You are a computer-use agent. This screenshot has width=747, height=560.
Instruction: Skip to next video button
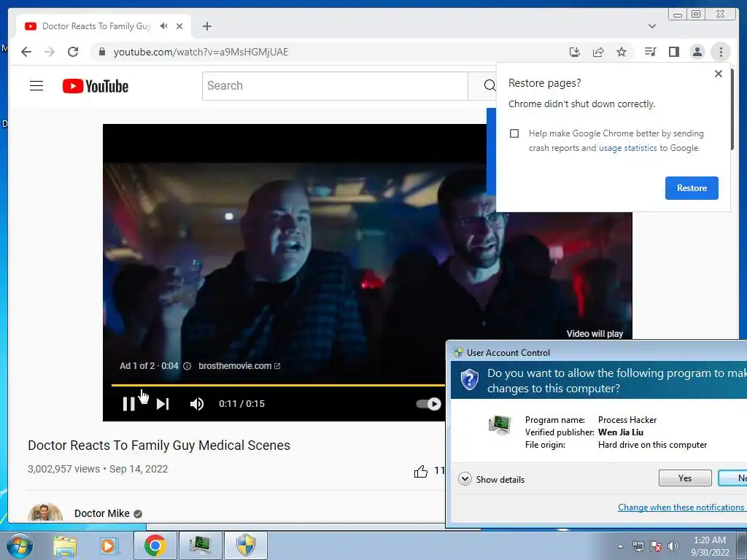[163, 404]
